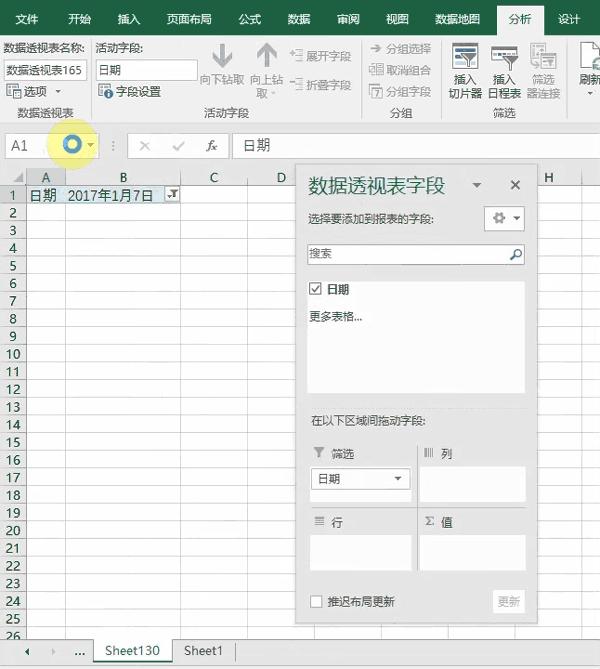Image resolution: width=600 pixels, height=669 pixels.
Task: Insert a Timeline (插入日程表)
Action: click(504, 71)
